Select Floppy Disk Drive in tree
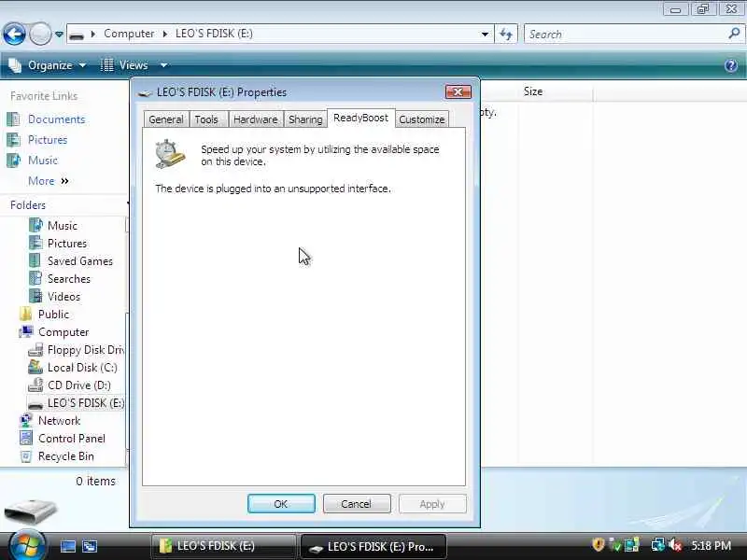Viewport: 747px width, 560px height. (x=86, y=350)
